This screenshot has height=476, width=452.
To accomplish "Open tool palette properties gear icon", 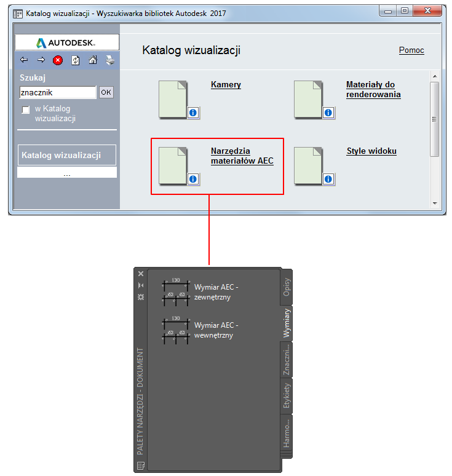I will [141, 297].
